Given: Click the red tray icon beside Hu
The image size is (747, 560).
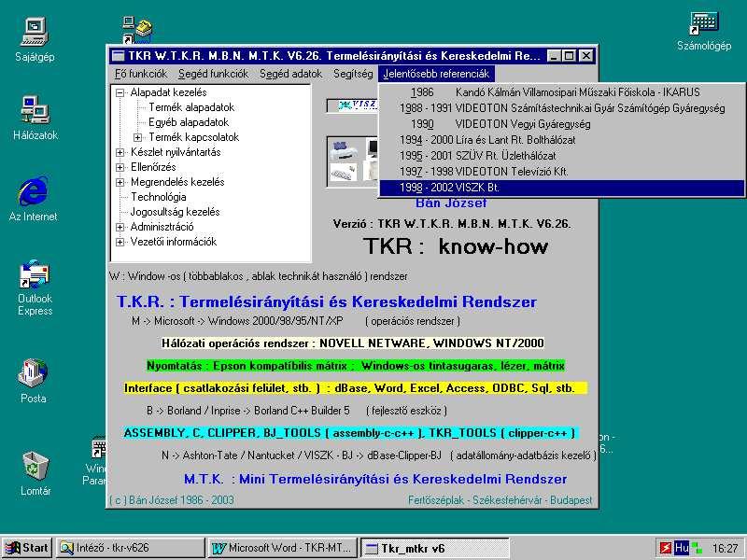Looking at the screenshot, I should pos(666,548).
